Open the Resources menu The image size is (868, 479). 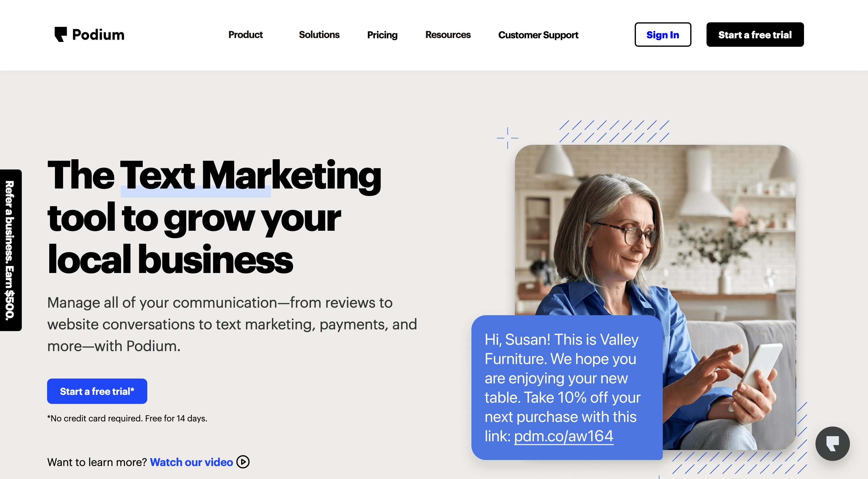(x=448, y=35)
